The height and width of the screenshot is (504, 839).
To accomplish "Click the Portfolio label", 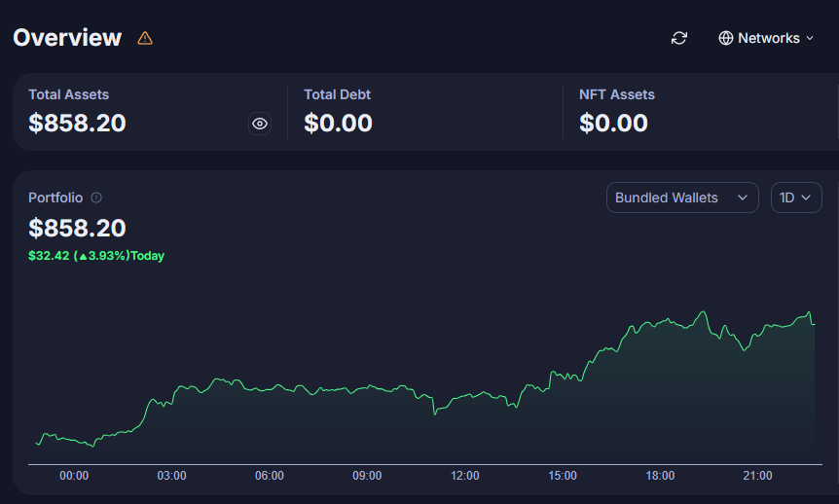I will point(55,198).
